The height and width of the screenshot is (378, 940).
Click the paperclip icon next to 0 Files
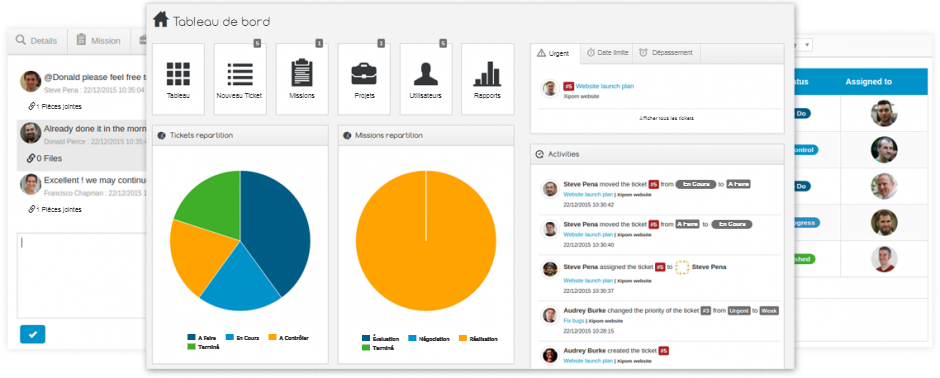[31, 158]
